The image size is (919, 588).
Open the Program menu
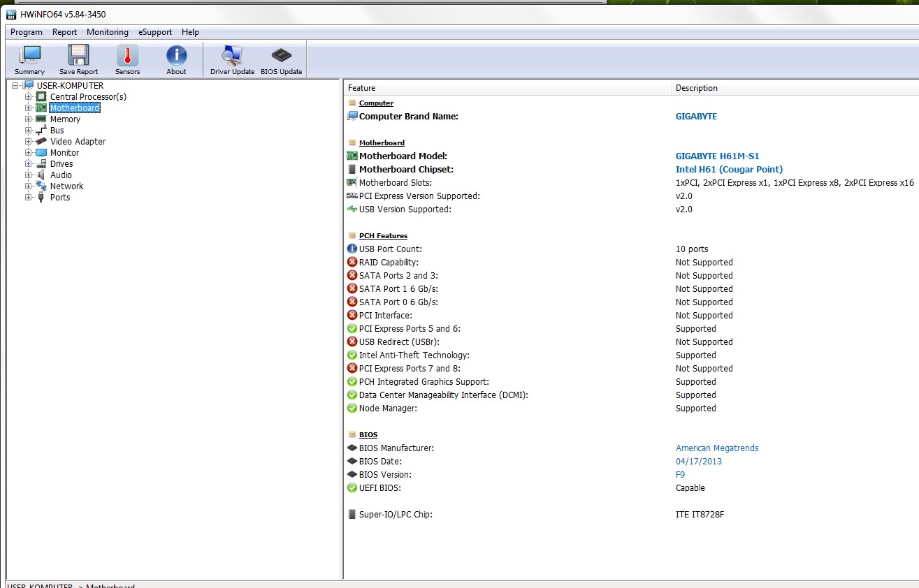click(x=27, y=32)
